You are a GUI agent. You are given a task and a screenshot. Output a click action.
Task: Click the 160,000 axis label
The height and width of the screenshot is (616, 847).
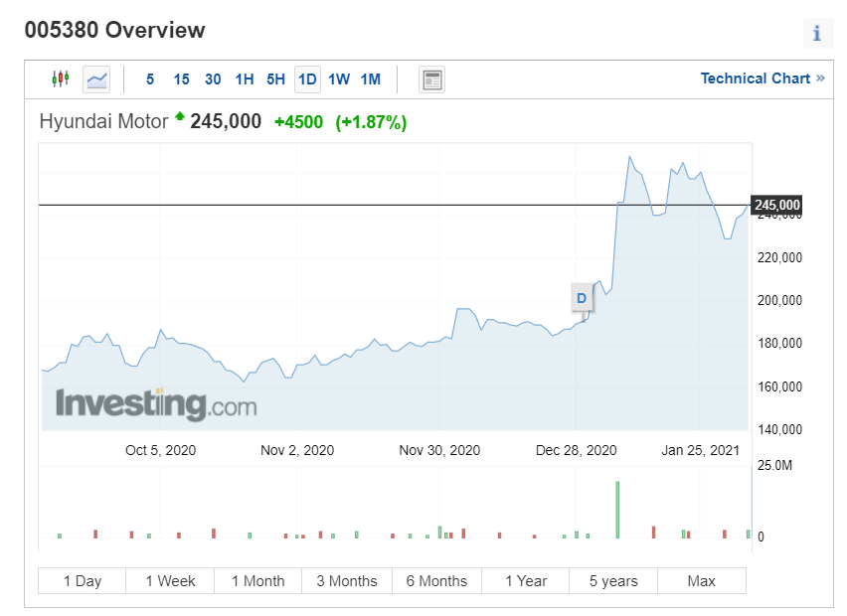pos(779,386)
